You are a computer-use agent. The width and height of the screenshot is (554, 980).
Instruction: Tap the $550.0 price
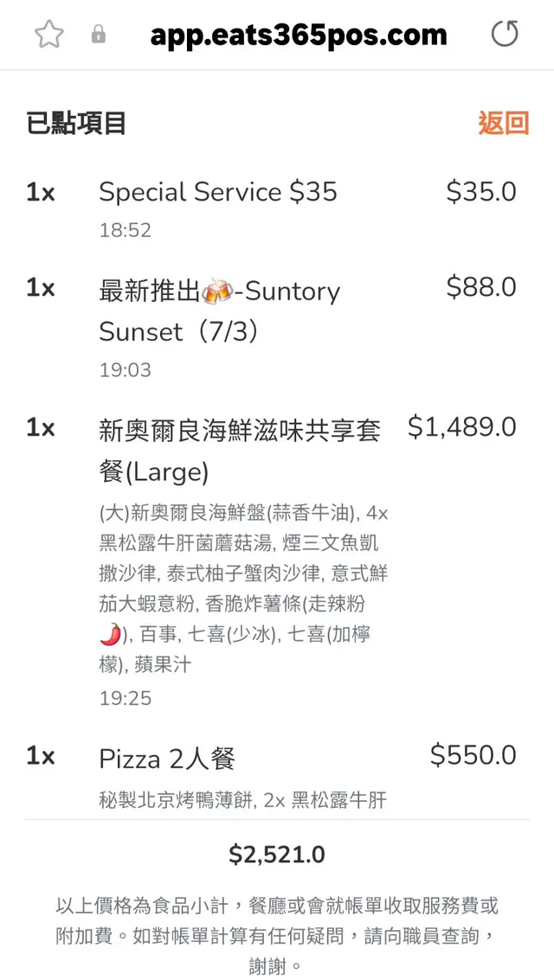pos(473,755)
